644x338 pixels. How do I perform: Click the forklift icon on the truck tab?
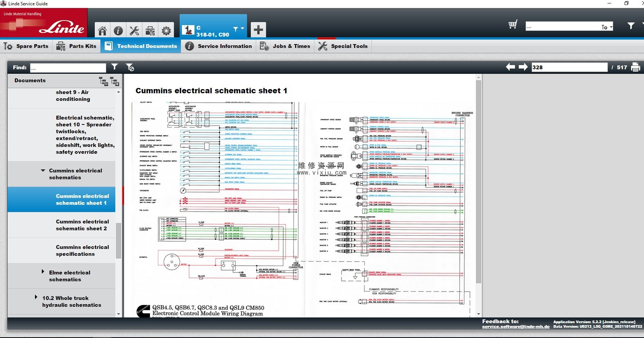(x=188, y=30)
